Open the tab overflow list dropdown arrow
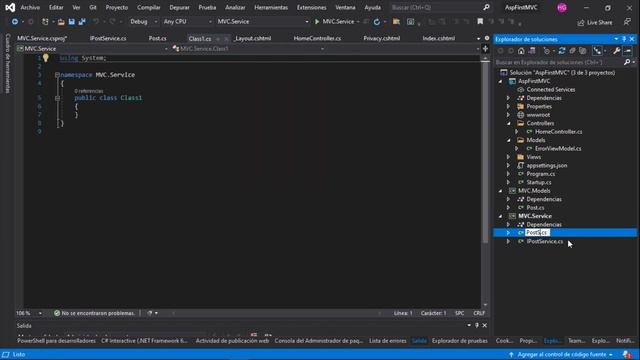This screenshot has width=640, height=360. pyautogui.click(x=478, y=38)
